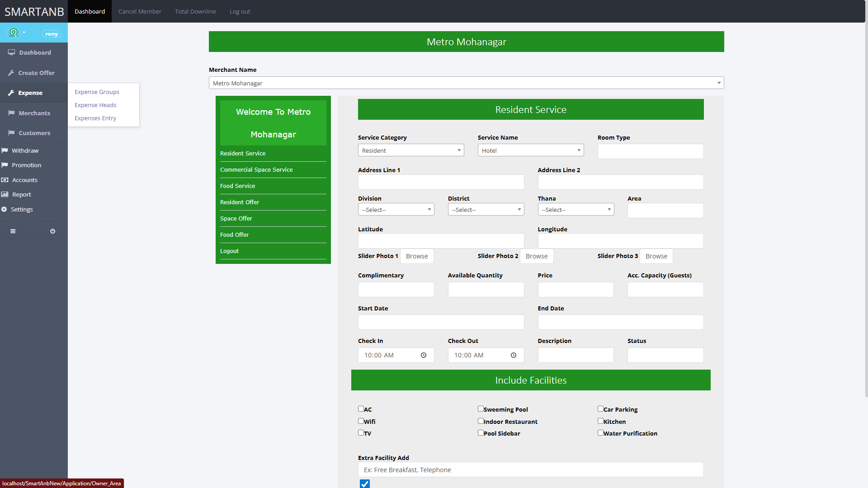Screen dimensions: 868x488
Task: Open the Commercial Space Service link
Action: coord(256,169)
